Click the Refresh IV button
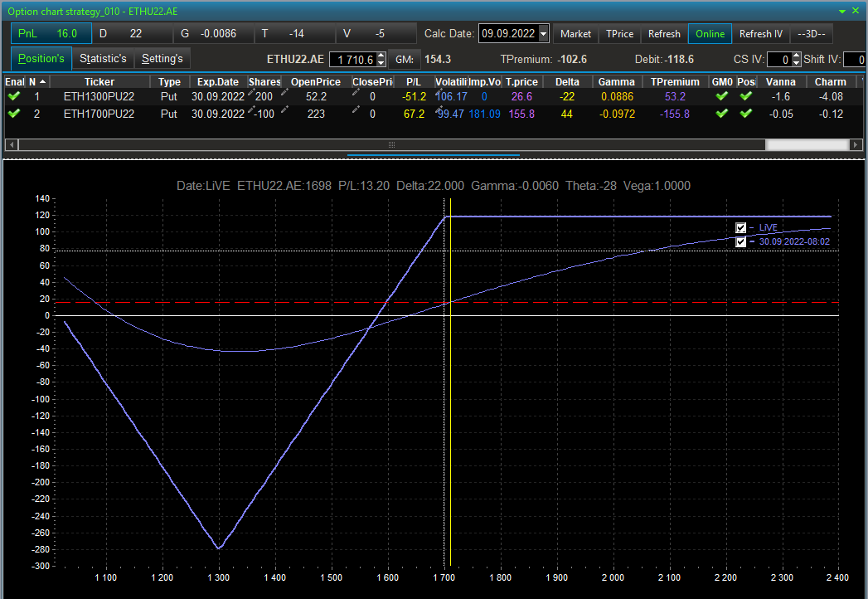868x599 pixels. click(760, 34)
